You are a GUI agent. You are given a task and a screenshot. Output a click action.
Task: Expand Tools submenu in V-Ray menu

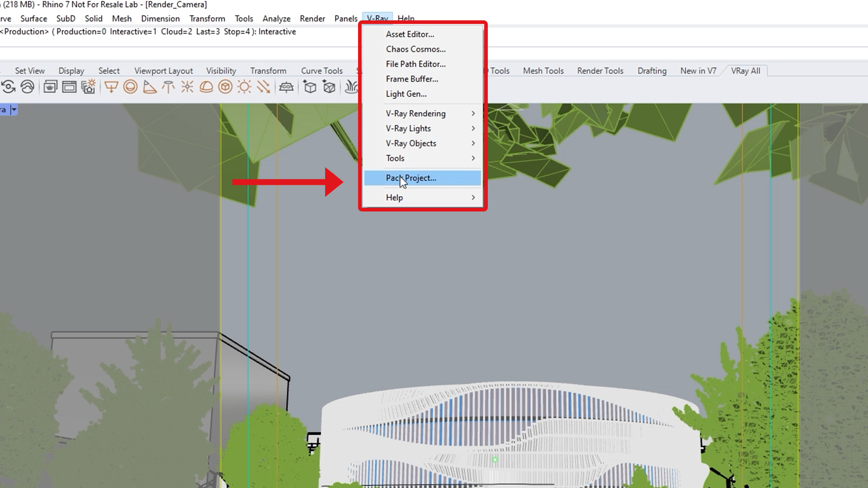point(422,158)
